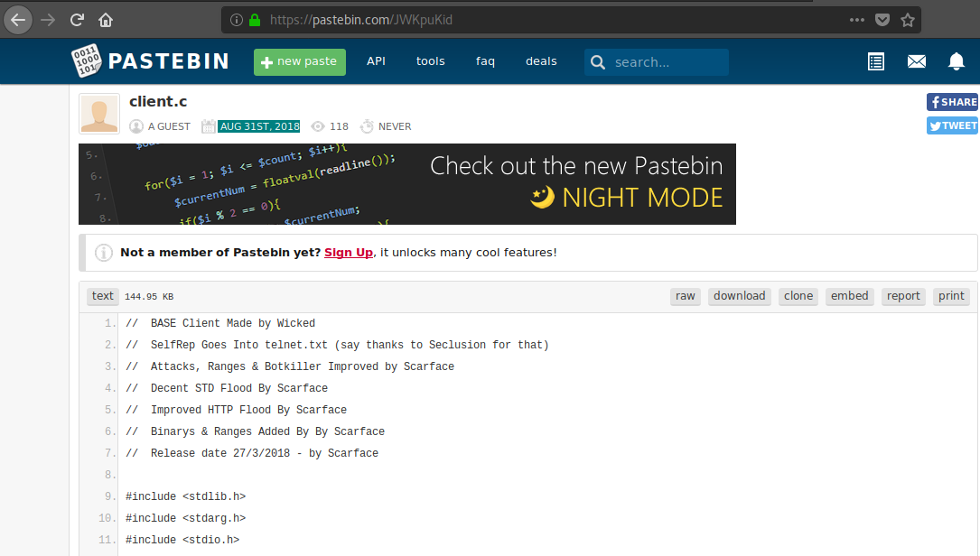Open the deals menu item
The height and width of the screenshot is (556, 980).
(541, 61)
